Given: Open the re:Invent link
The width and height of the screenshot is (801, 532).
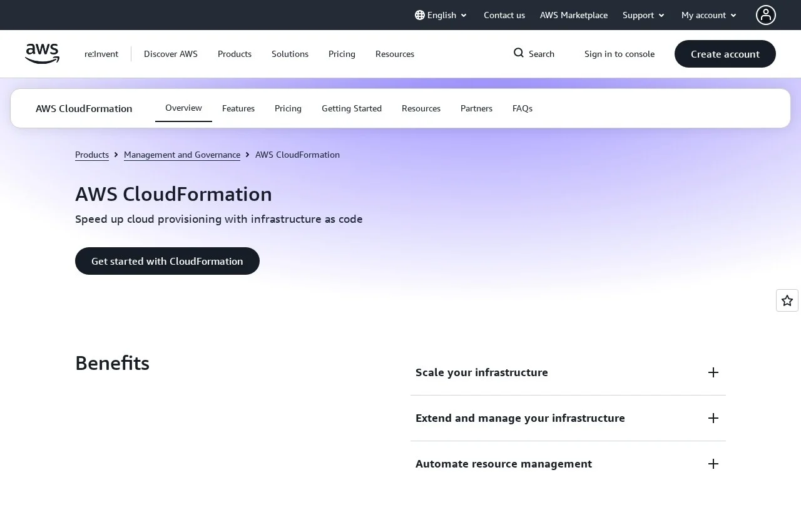Looking at the screenshot, I should [x=101, y=54].
